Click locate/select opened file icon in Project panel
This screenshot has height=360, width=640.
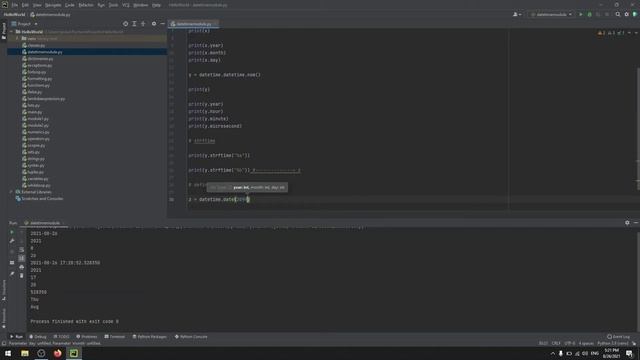[x=125, y=24]
